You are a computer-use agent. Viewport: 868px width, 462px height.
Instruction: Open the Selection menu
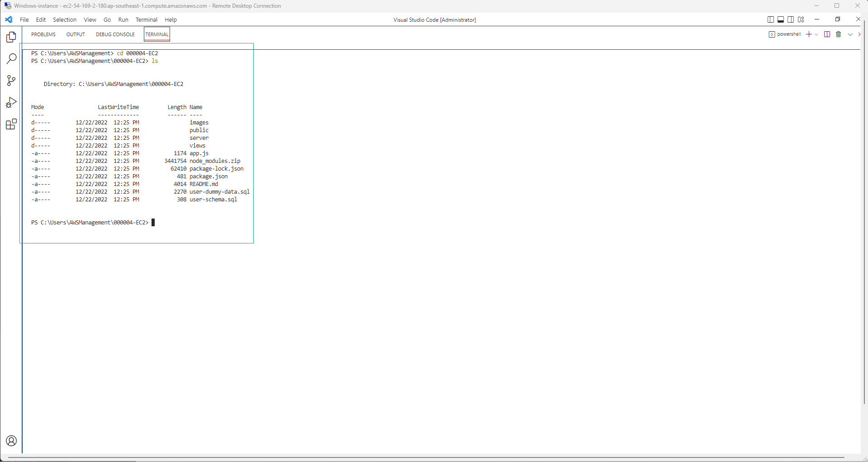tap(65, 19)
